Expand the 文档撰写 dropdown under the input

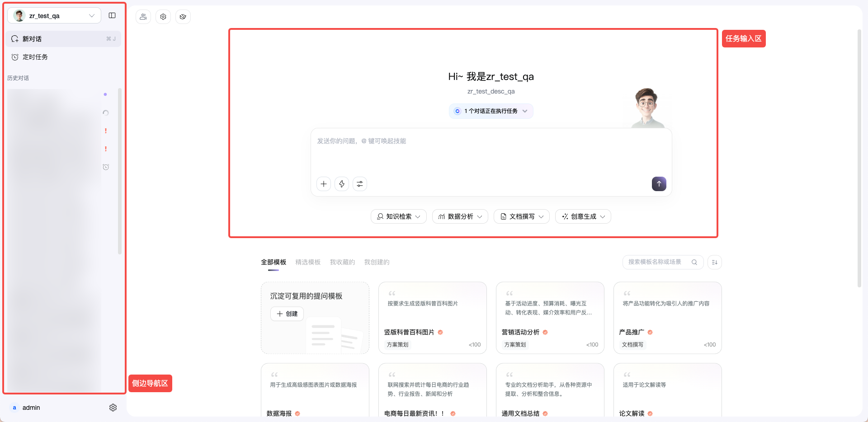pos(522,216)
